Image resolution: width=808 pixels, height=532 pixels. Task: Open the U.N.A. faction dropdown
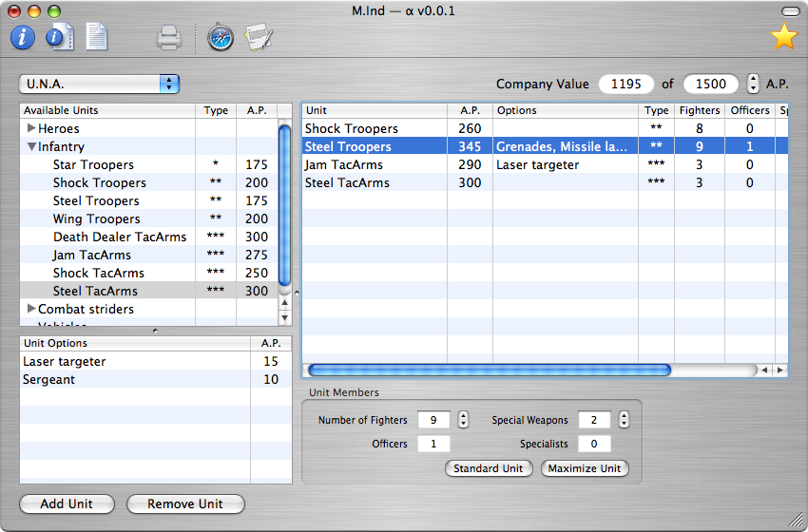[x=100, y=84]
